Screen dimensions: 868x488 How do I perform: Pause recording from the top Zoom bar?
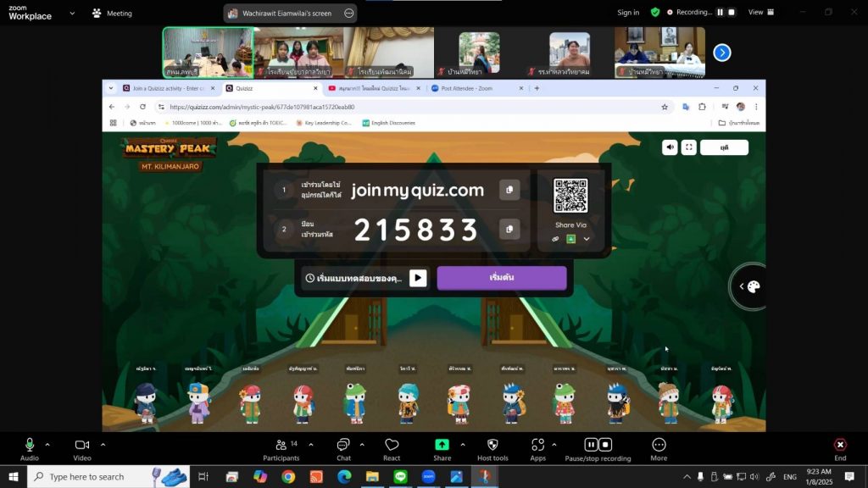tap(721, 12)
